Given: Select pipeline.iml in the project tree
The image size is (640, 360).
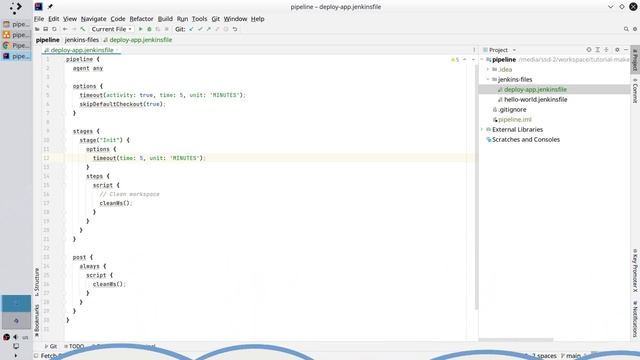Looking at the screenshot, I should click(x=515, y=119).
